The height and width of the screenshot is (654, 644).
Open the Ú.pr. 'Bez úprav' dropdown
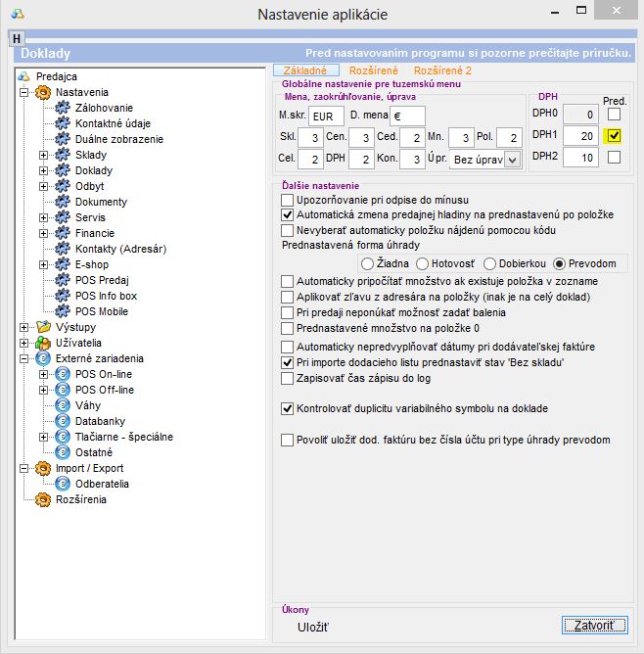511,160
